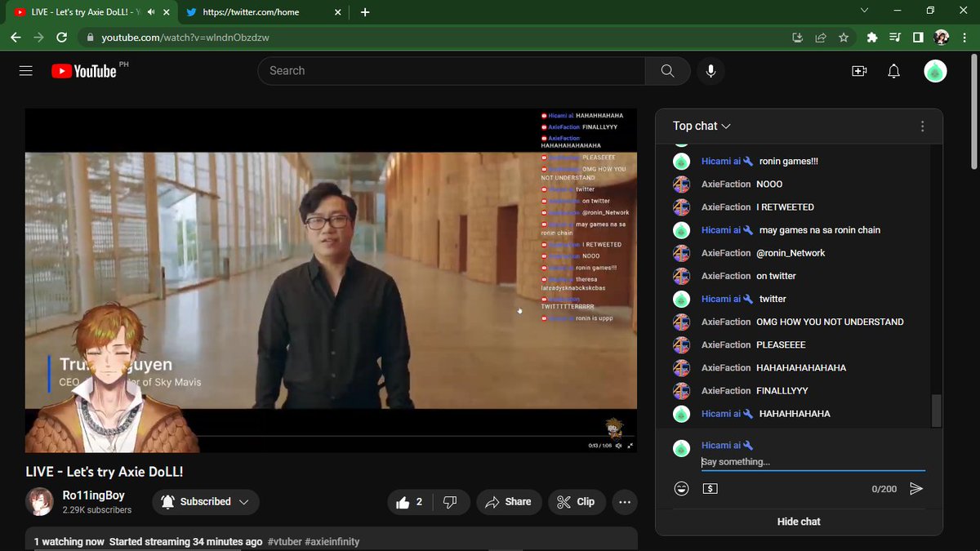The height and width of the screenshot is (551, 980).
Task: Select message 'may games na sa ronin chain'
Action: [820, 230]
